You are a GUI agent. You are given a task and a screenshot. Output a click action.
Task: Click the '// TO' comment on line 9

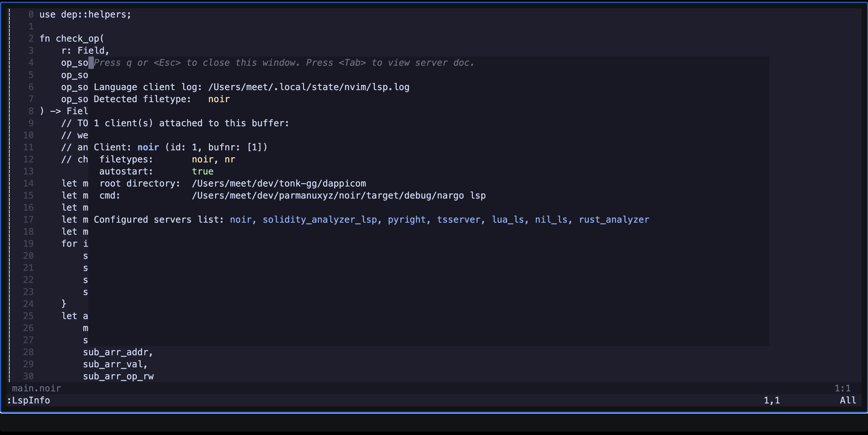point(74,123)
